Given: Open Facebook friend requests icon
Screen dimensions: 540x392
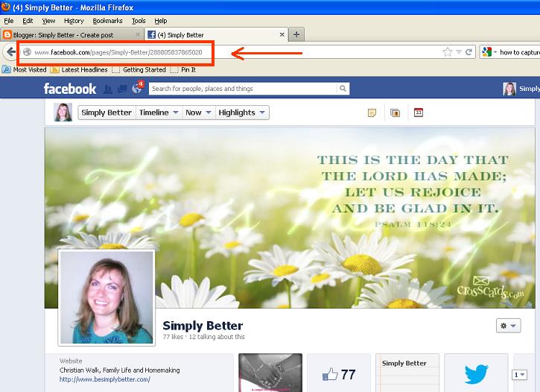Looking at the screenshot, I should [x=108, y=89].
